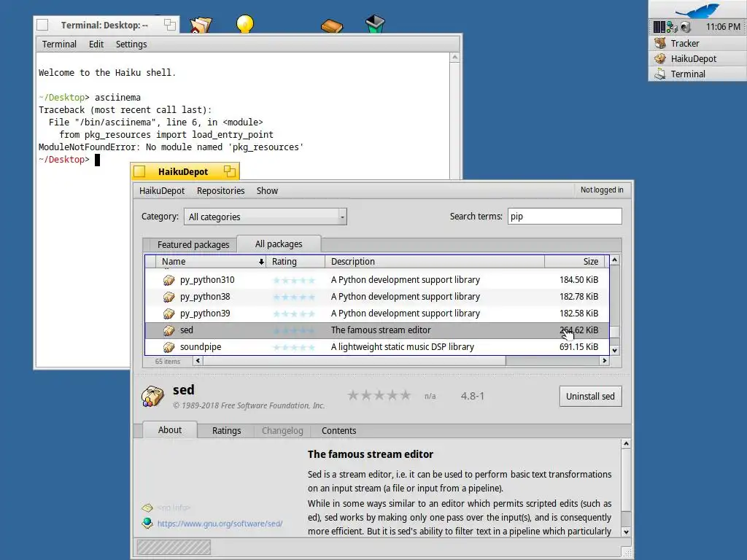This screenshot has height=560, width=747.
Task: Click the 11:06 PM clock
Action: click(723, 27)
